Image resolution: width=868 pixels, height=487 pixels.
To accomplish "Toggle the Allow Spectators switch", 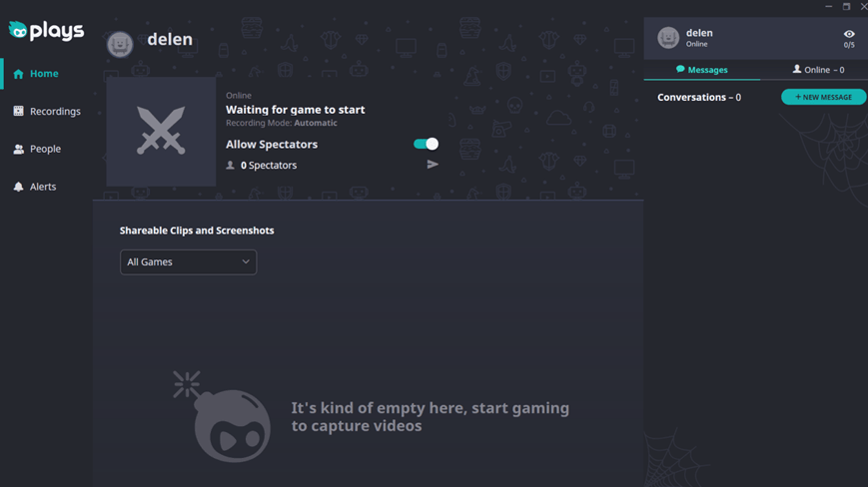I will tap(426, 144).
